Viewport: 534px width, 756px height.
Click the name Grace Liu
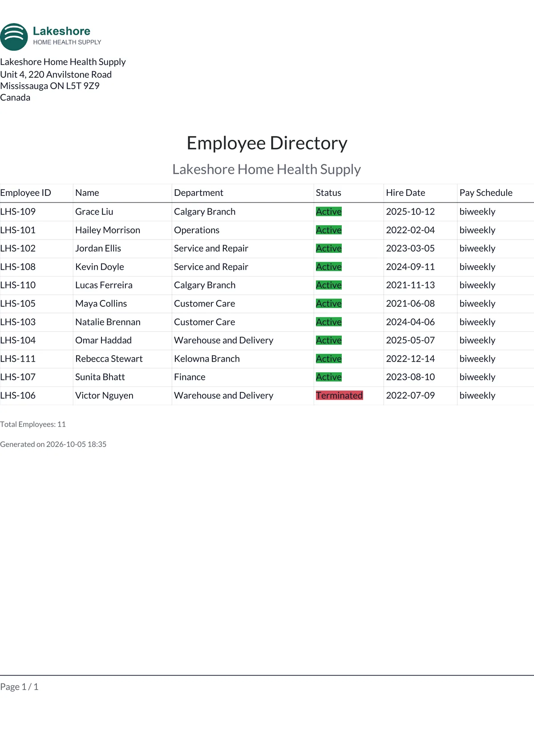tap(94, 211)
